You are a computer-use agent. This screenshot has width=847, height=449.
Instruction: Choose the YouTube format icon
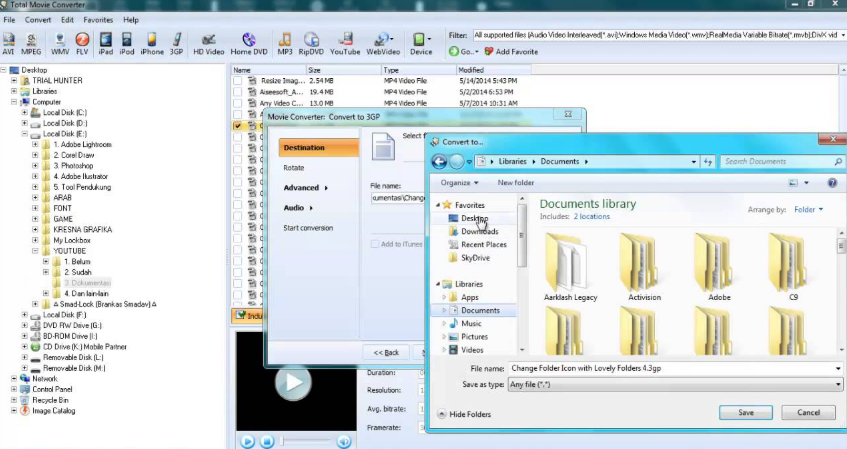345,44
